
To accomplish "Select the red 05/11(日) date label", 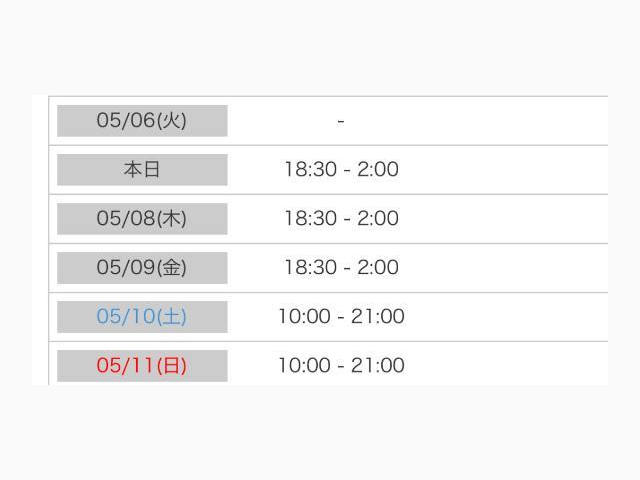I will tap(142, 366).
